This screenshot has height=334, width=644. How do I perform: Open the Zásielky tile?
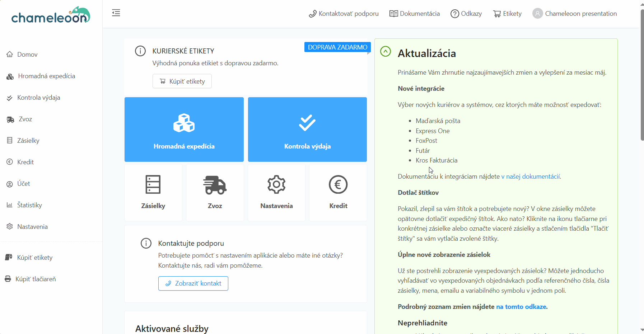coord(153,193)
